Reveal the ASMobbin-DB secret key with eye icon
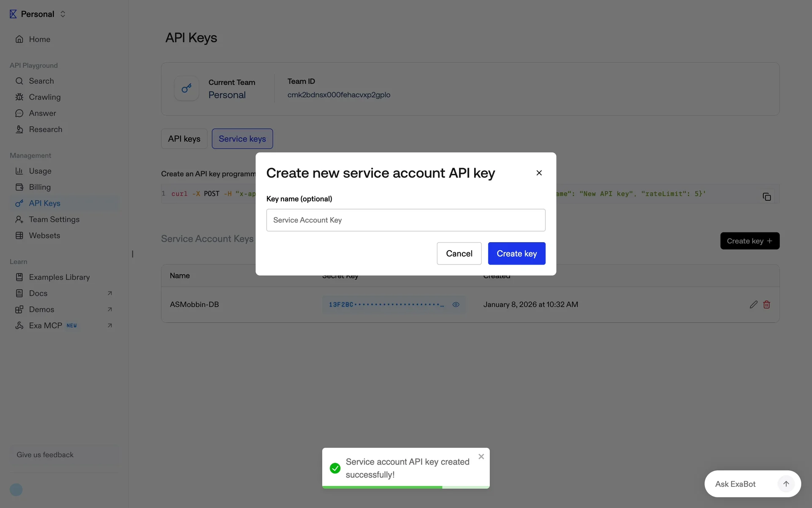The image size is (812, 508). point(455,304)
